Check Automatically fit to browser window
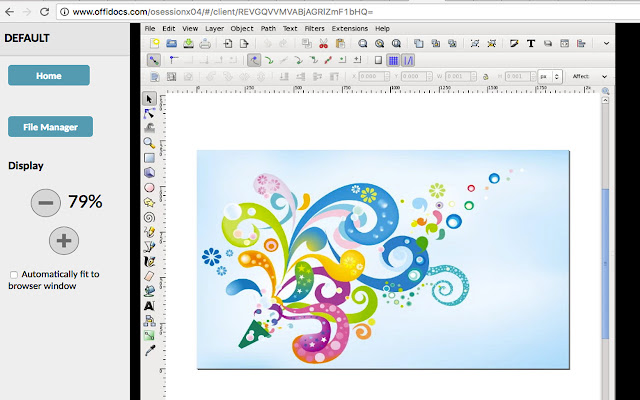 [x=14, y=275]
